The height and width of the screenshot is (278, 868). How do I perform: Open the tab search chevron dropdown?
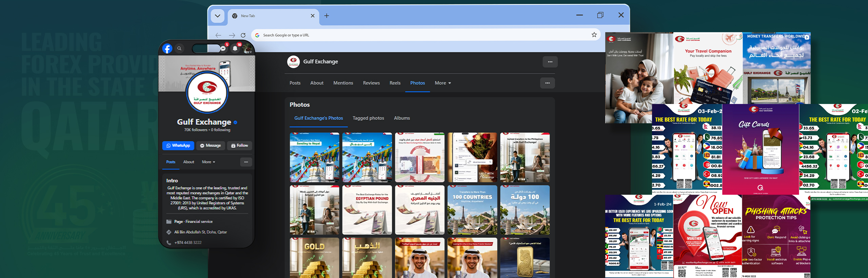pos(217,16)
